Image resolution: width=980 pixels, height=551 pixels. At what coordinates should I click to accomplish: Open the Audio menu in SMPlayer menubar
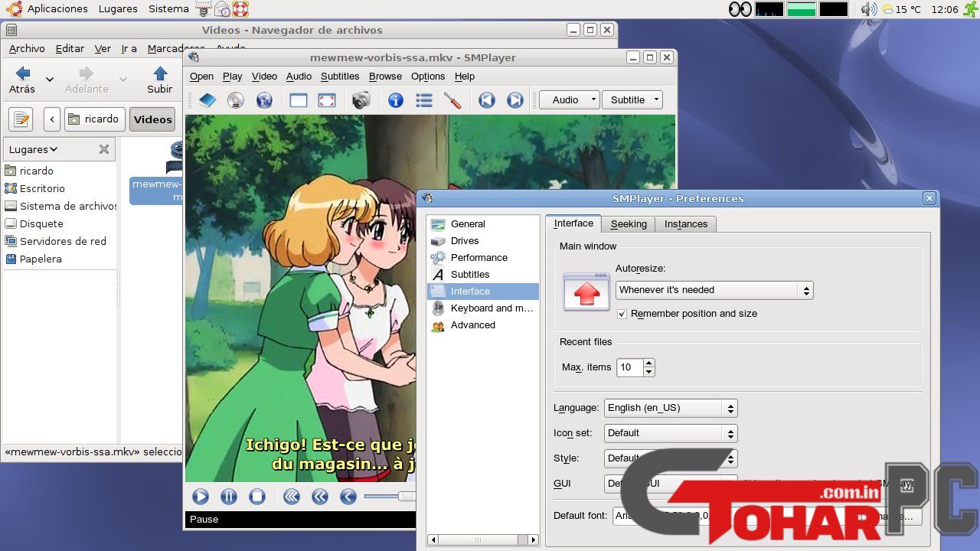299,77
